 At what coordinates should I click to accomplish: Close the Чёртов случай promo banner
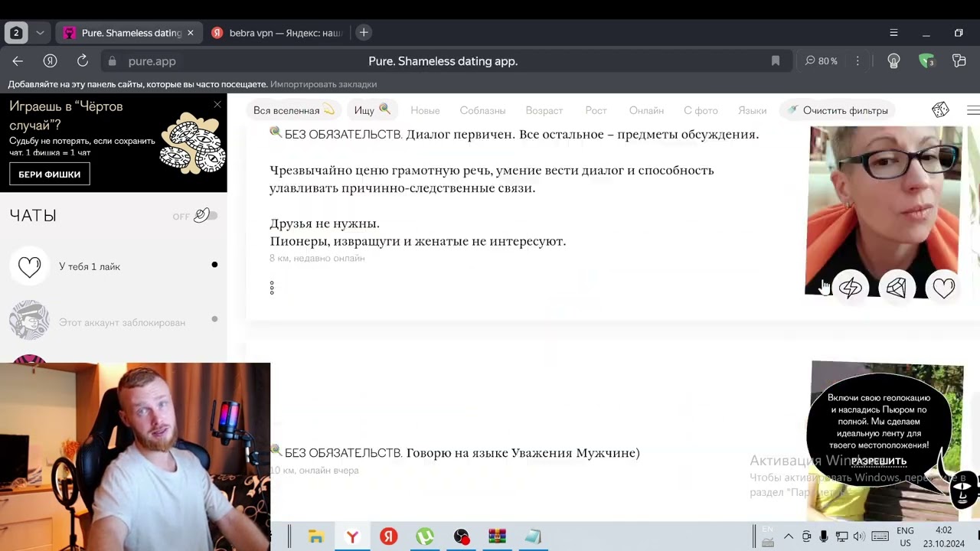coord(217,104)
